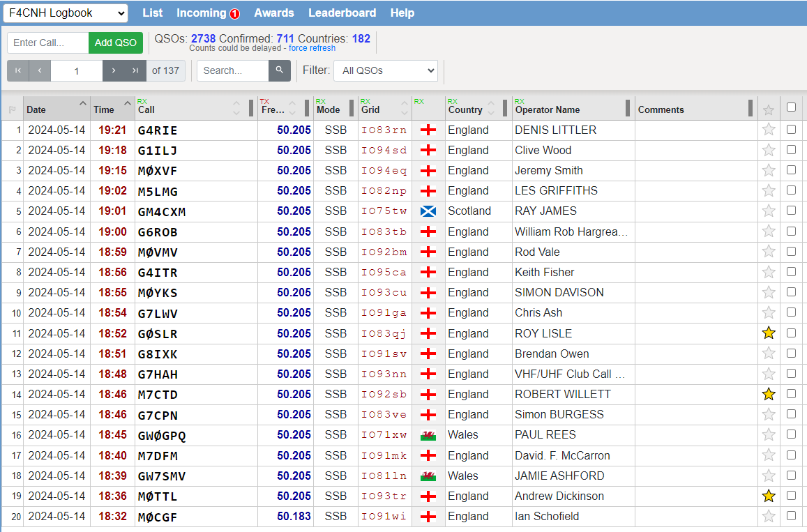Go to previous page of the logbook
Screen dimensions: 807x532
click(40, 70)
